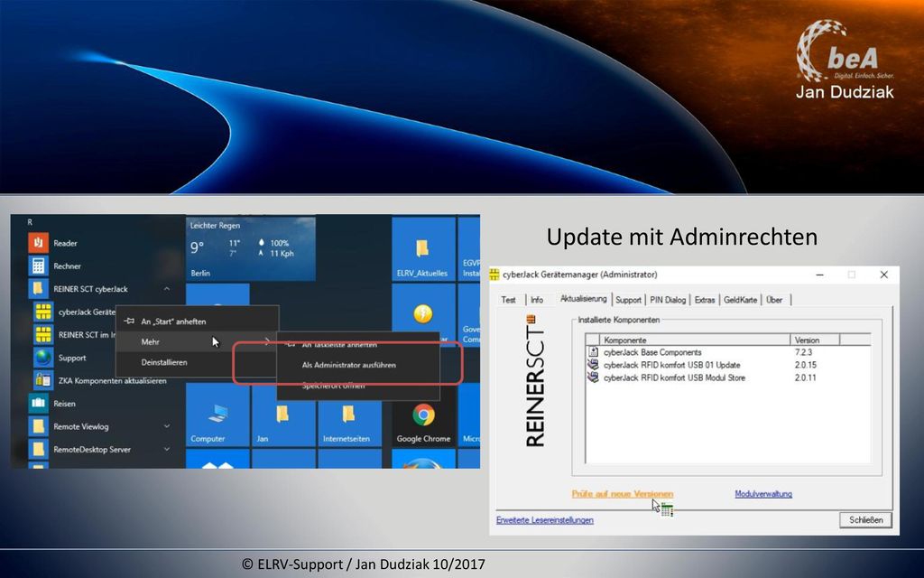Click the R letter header in Start menu

point(30,222)
